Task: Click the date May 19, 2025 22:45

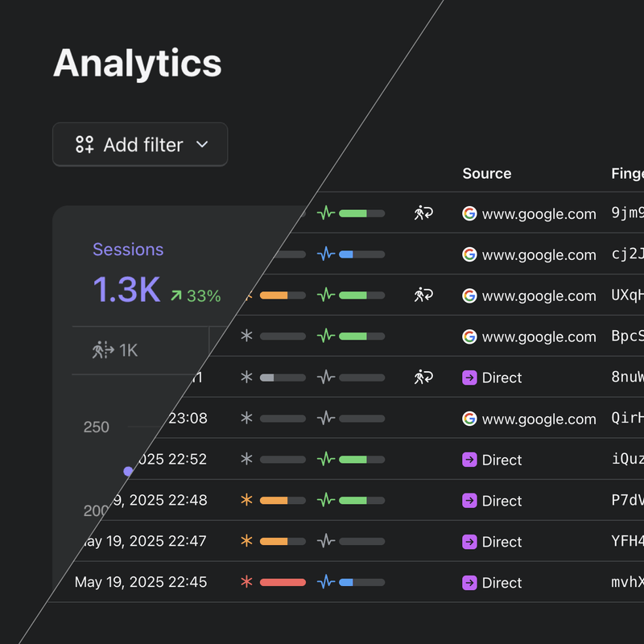Action: (x=141, y=582)
